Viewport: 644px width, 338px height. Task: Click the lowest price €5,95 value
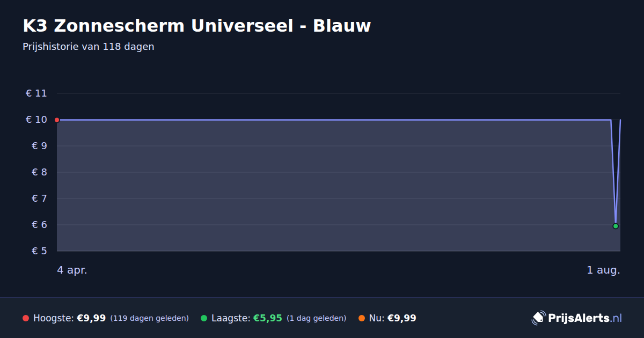(268, 318)
